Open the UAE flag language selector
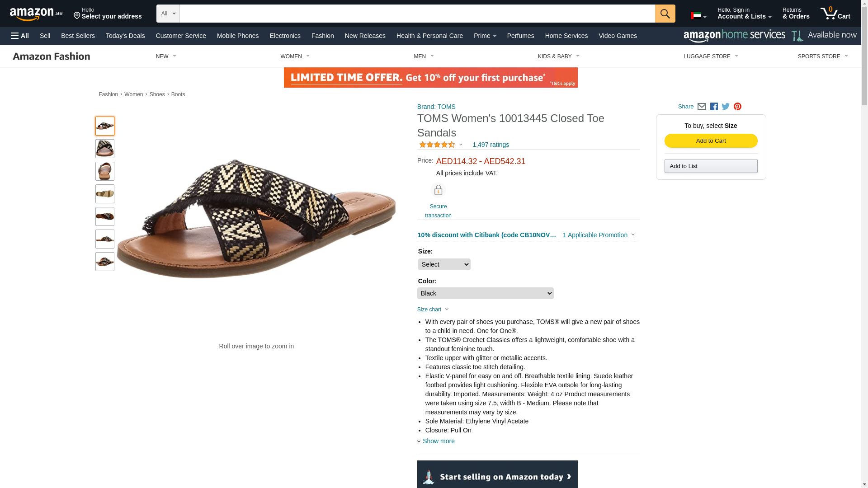Screen dimensions: 868x488 [x=698, y=16]
